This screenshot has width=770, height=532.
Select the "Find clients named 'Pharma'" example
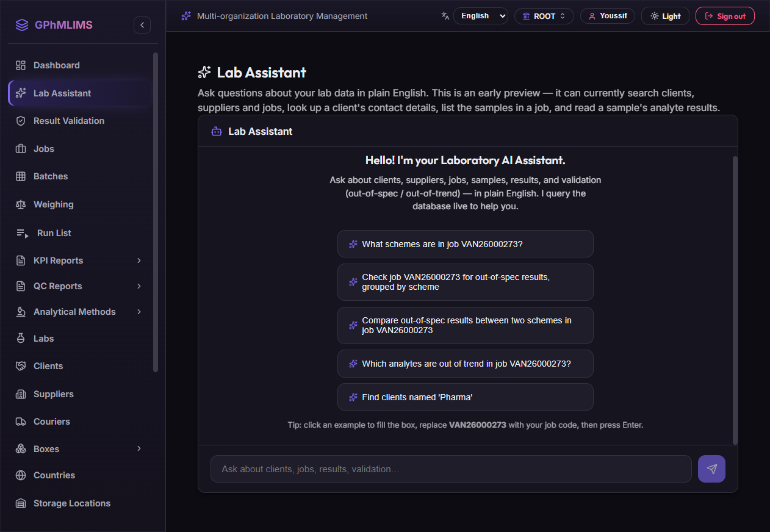click(x=465, y=397)
